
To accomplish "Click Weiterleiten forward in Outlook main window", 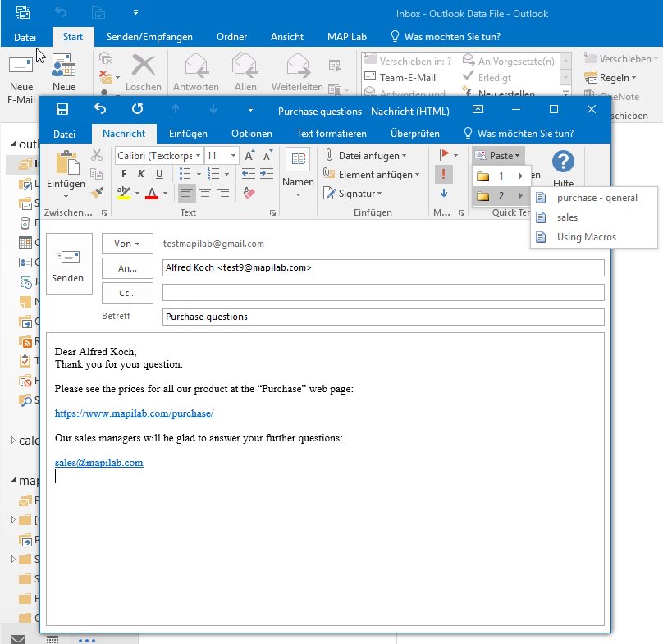I will (297, 73).
